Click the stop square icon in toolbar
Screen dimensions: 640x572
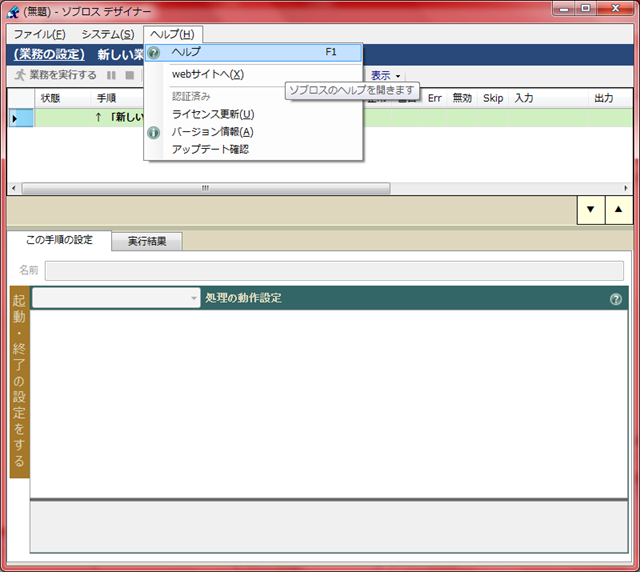[x=130, y=75]
